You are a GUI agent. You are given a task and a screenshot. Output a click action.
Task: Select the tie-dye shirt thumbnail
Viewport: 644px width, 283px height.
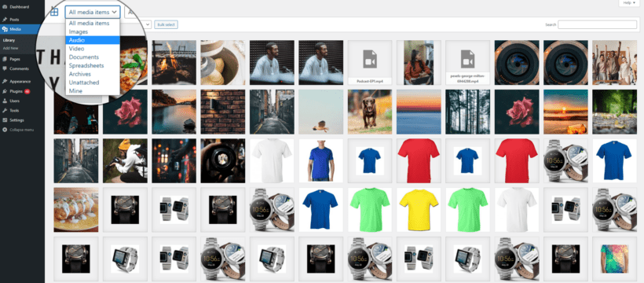[x=614, y=259]
